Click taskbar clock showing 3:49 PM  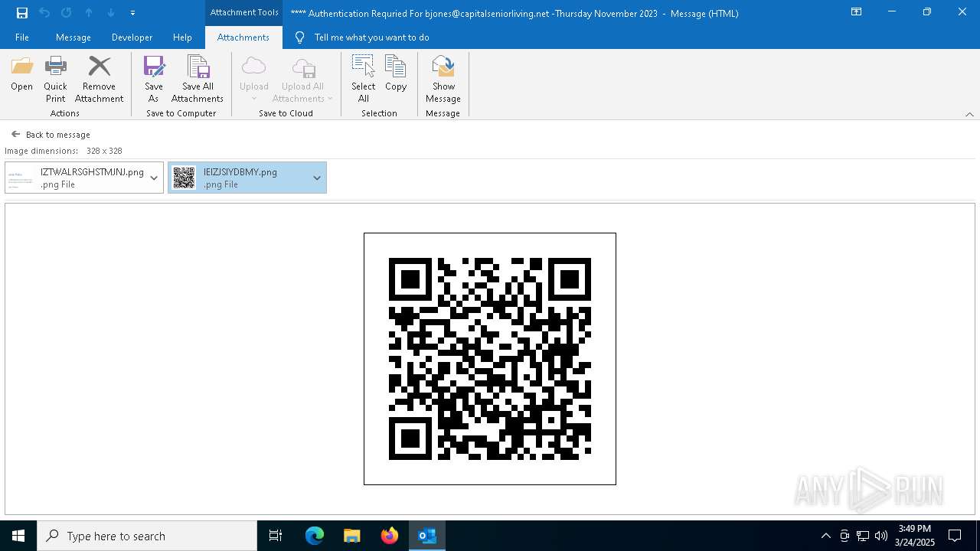[915, 536]
